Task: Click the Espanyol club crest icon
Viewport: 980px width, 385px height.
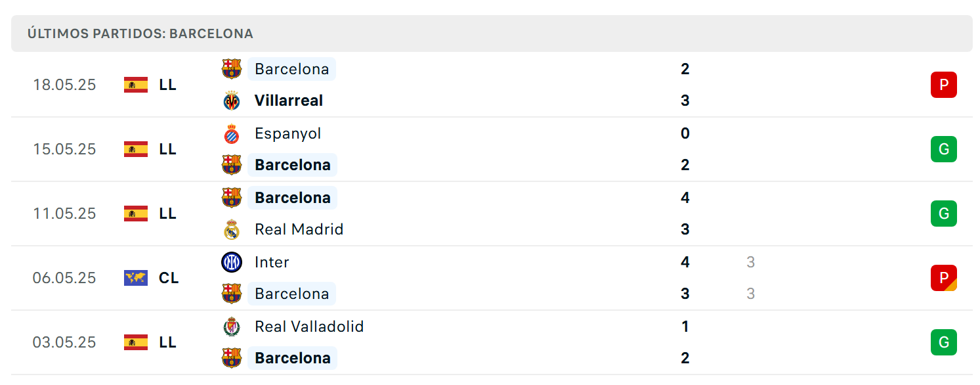Action: pyautogui.click(x=232, y=133)
